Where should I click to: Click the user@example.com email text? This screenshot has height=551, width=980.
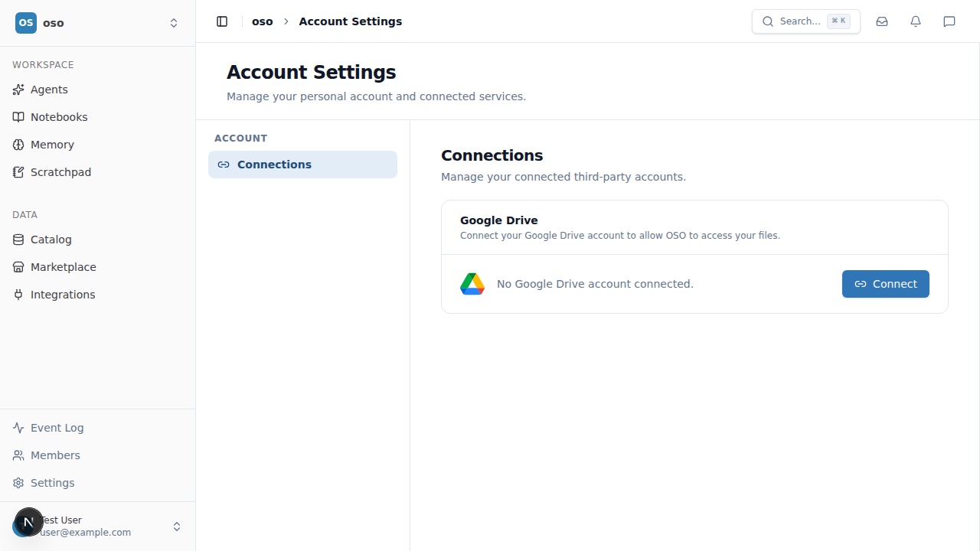[86, 533]
